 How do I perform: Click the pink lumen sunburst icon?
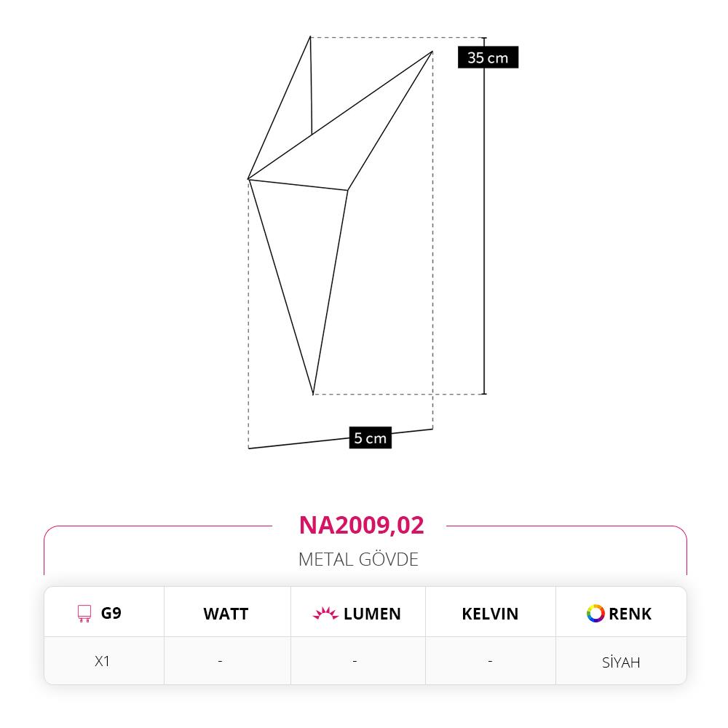pos(325,613)
